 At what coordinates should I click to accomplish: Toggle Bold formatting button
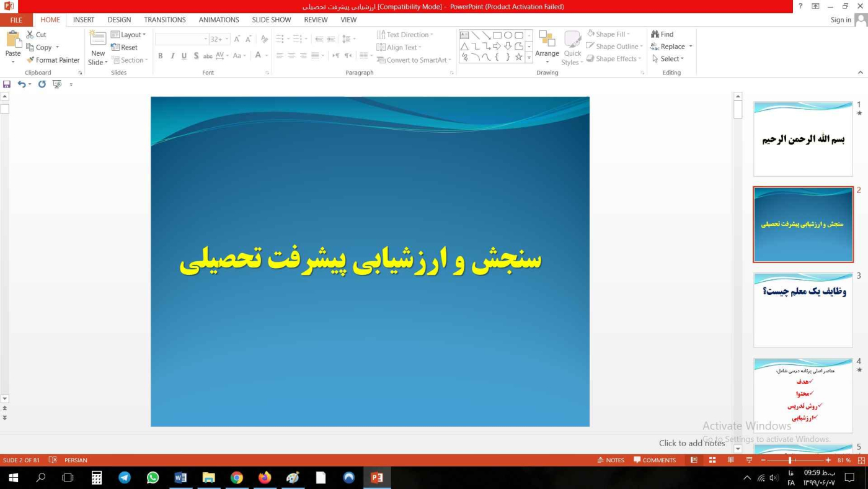point(160,56)
